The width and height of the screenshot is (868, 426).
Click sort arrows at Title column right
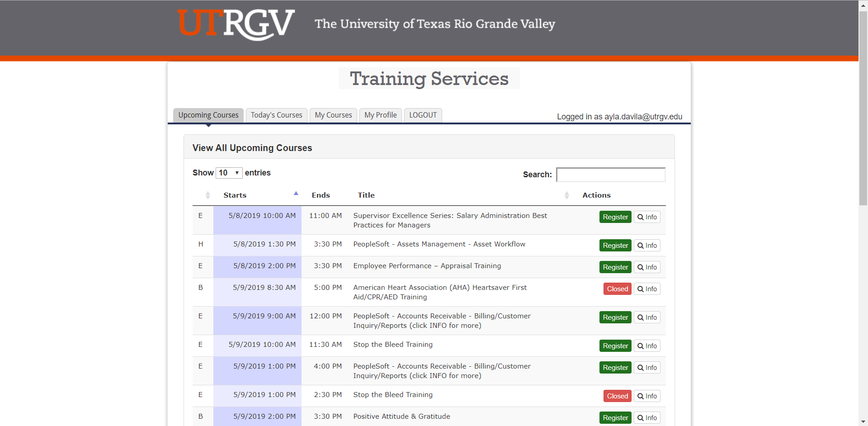pos(566,195)
